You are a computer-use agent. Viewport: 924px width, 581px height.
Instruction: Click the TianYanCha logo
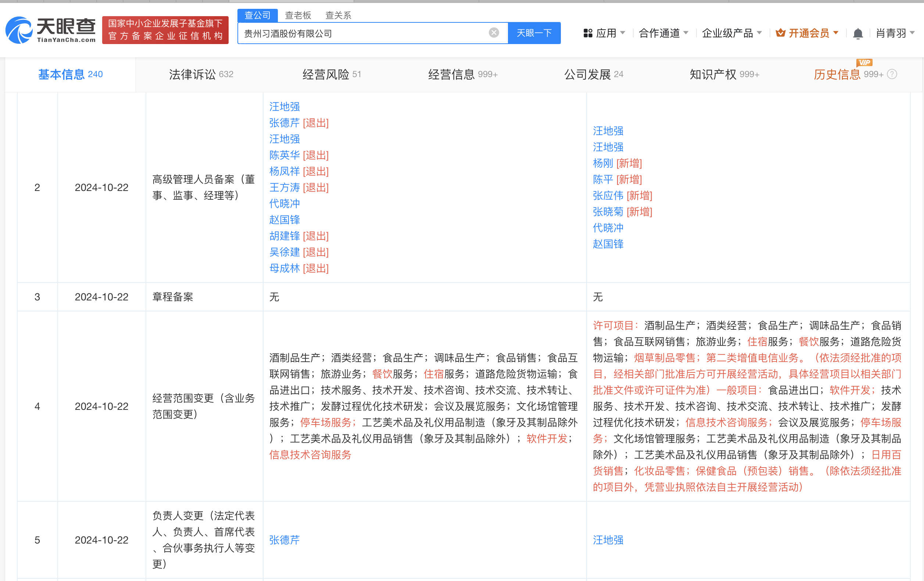click(51, 30)
